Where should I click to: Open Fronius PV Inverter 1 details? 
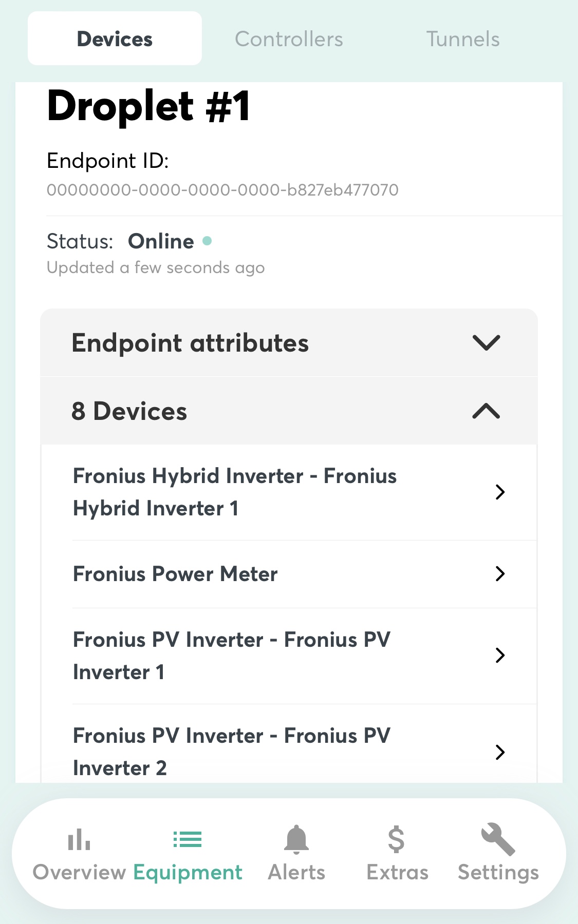(231, 656)
